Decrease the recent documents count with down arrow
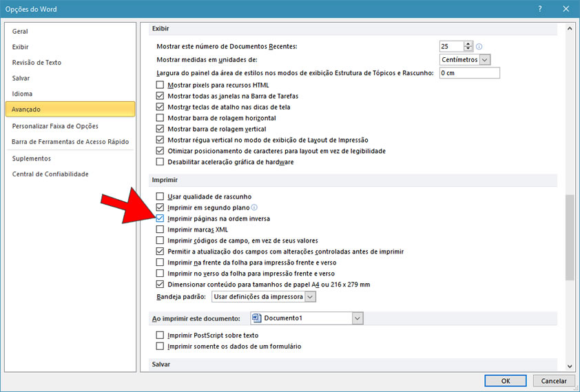 pos(468,49)
